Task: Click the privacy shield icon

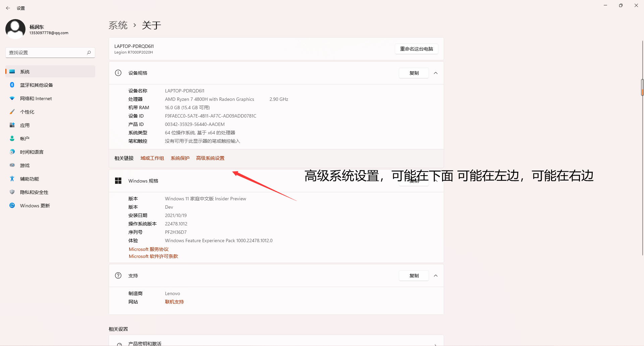Action: coord(12,192)
